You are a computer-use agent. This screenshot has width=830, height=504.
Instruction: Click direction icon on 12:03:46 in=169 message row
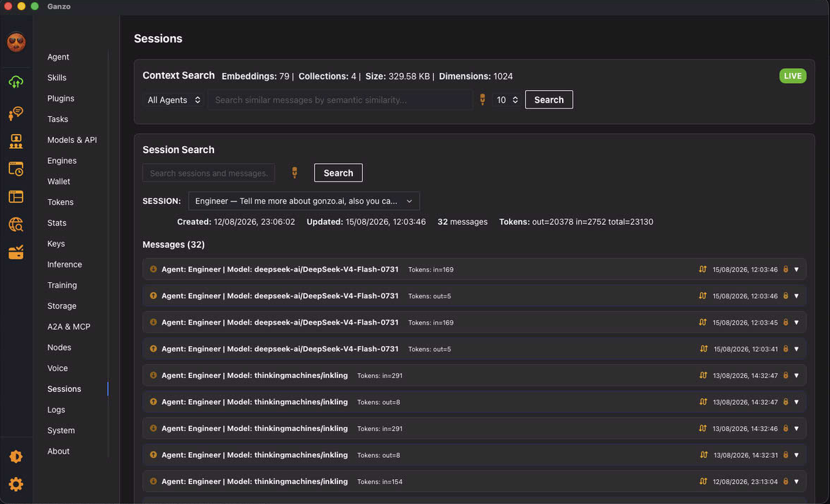(153, 269)
